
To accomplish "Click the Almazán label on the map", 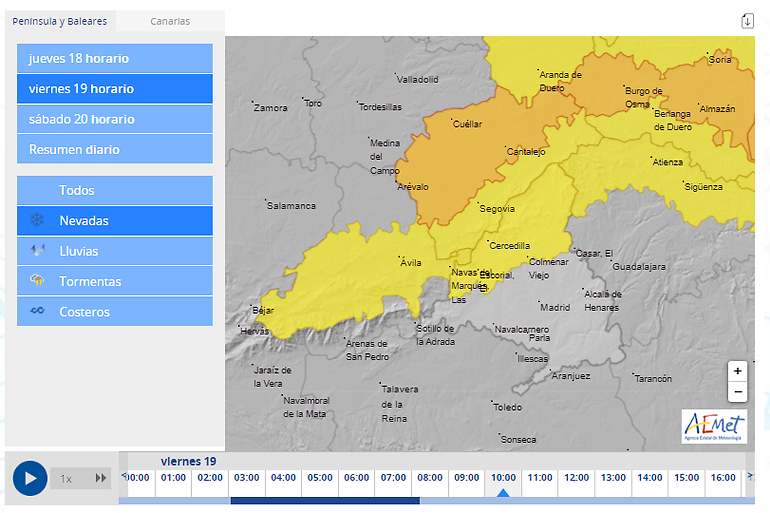I will pos(717,108).
